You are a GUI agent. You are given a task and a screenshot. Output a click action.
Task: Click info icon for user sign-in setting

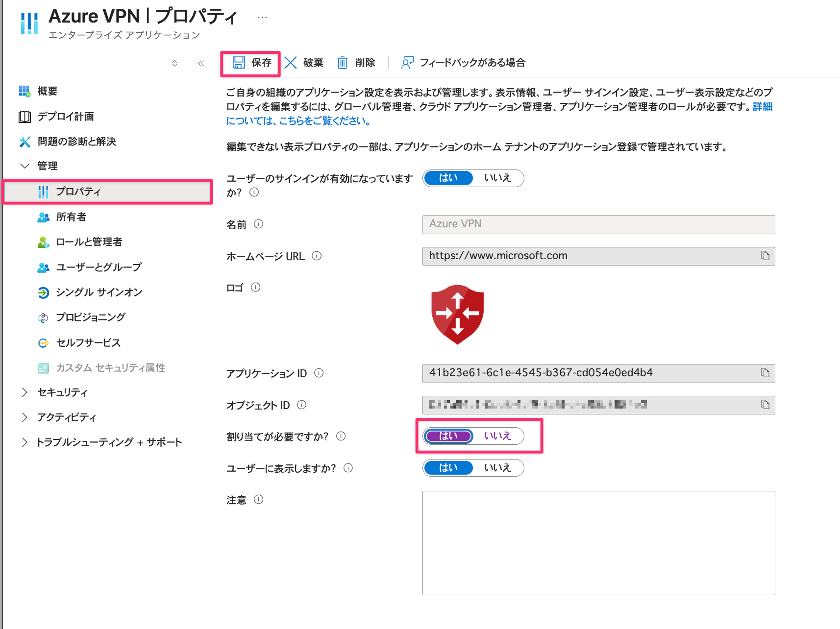tap(254, 192)
